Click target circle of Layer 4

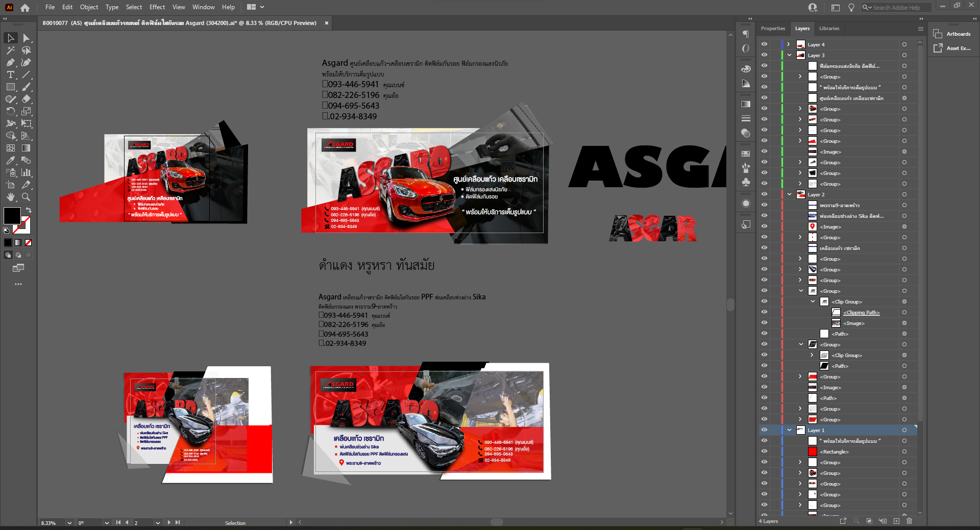click(x=904, y=44)
